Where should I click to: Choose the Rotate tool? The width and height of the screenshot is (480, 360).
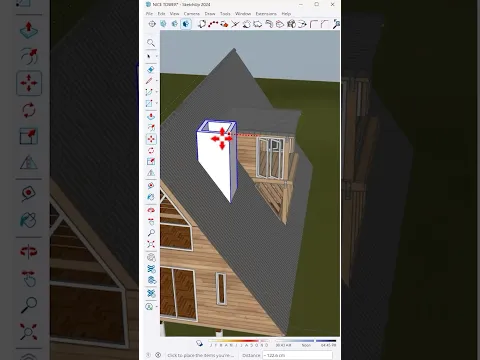point(151,150)
